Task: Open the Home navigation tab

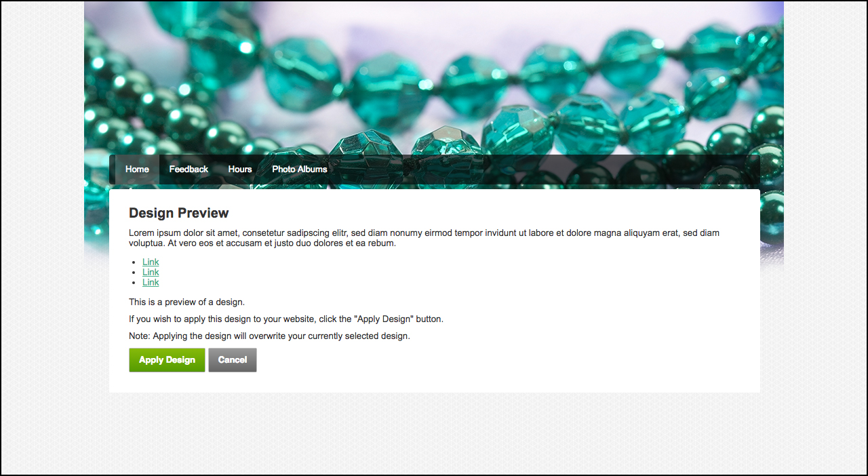Action: pyautogui.click(x=137, y=170)
